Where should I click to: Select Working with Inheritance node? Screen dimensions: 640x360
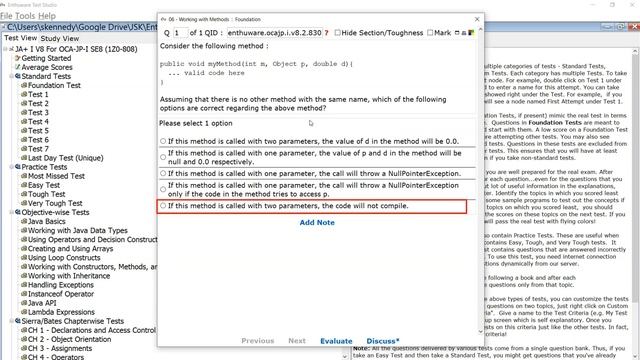point(69,276)
